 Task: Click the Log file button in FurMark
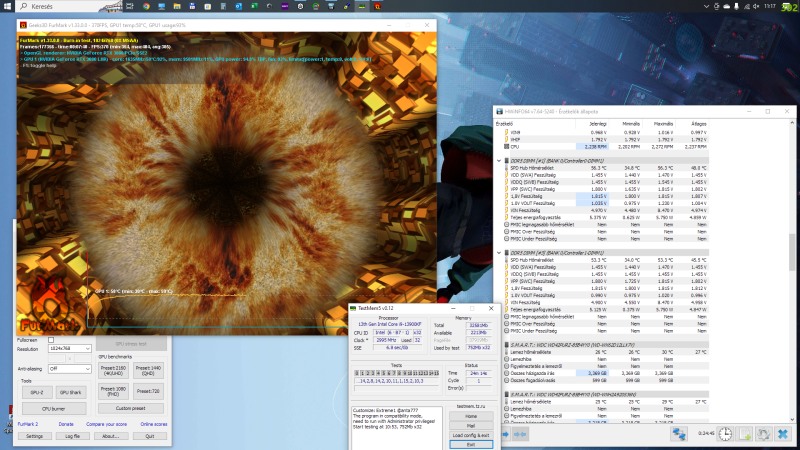tap(72, 436)
